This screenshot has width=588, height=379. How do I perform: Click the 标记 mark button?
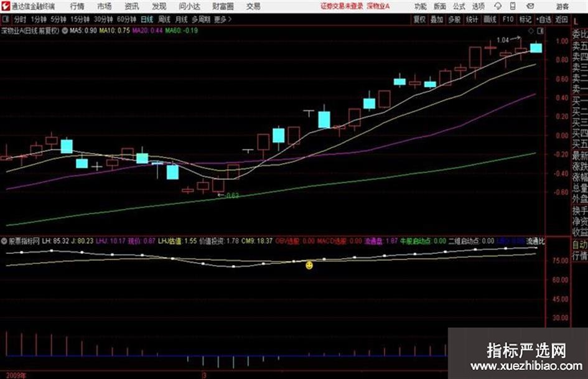click(525, 19)
